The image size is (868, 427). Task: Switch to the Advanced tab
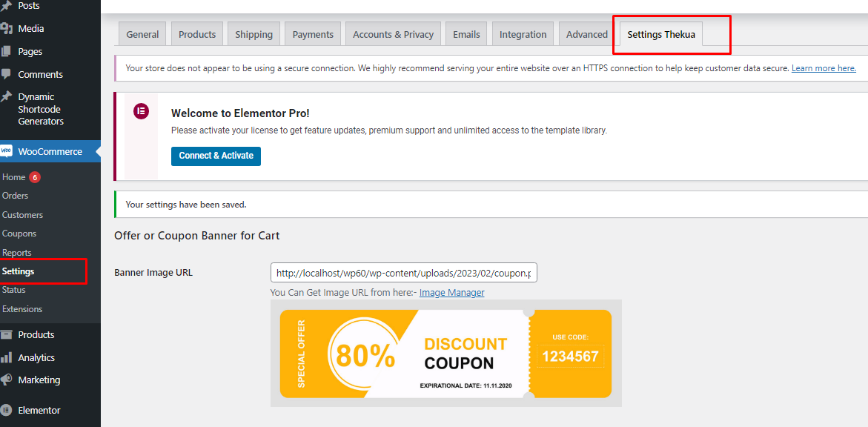[x=587, y=34]
